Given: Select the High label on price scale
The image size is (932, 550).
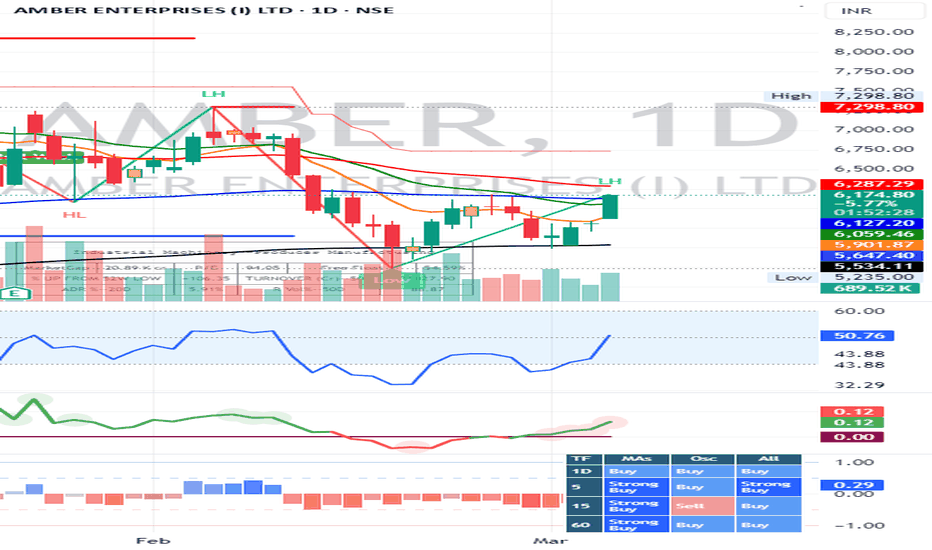Looking at the screenshot, I should (x=791, y=96).
